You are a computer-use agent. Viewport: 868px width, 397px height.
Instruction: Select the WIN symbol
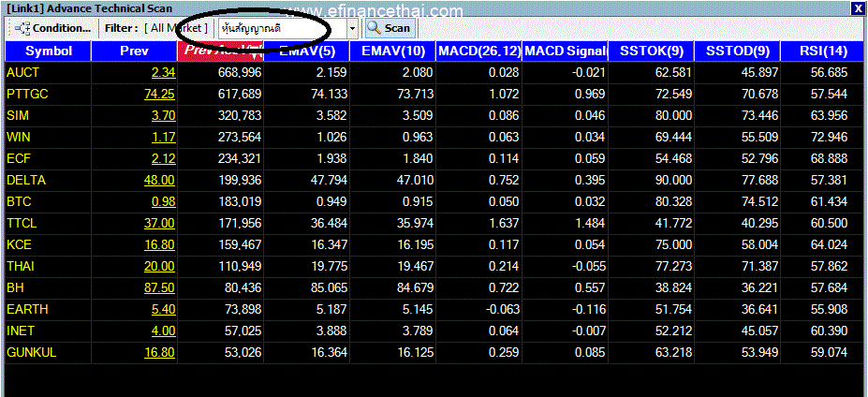click(17, 138)
